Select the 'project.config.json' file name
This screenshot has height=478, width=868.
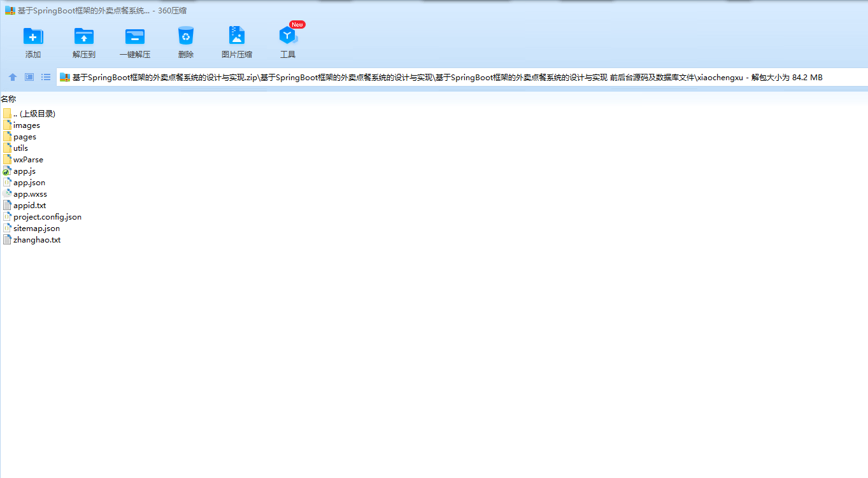47,217
